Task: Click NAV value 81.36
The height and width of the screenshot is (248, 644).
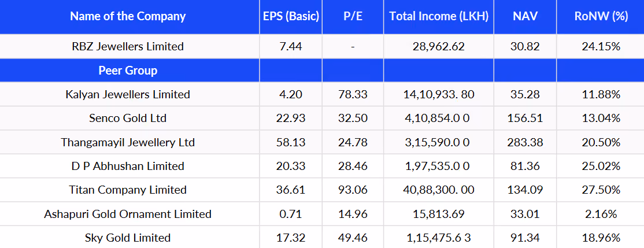Action: tap(525, 166)
